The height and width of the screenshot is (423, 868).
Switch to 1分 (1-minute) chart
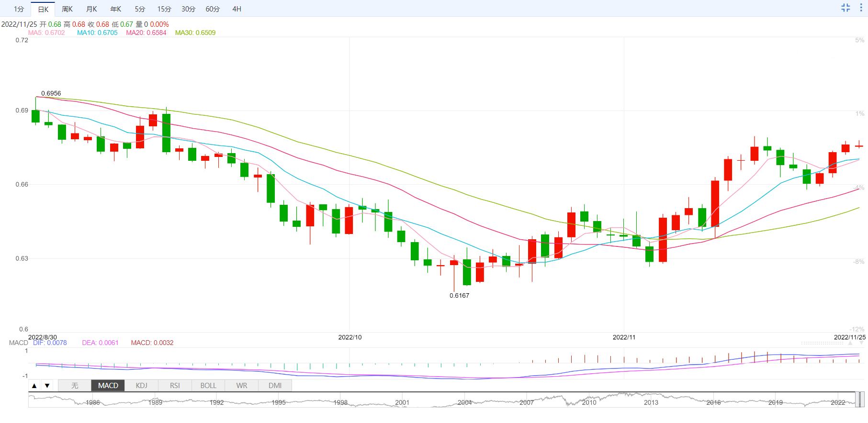click(x=19, y=9)
